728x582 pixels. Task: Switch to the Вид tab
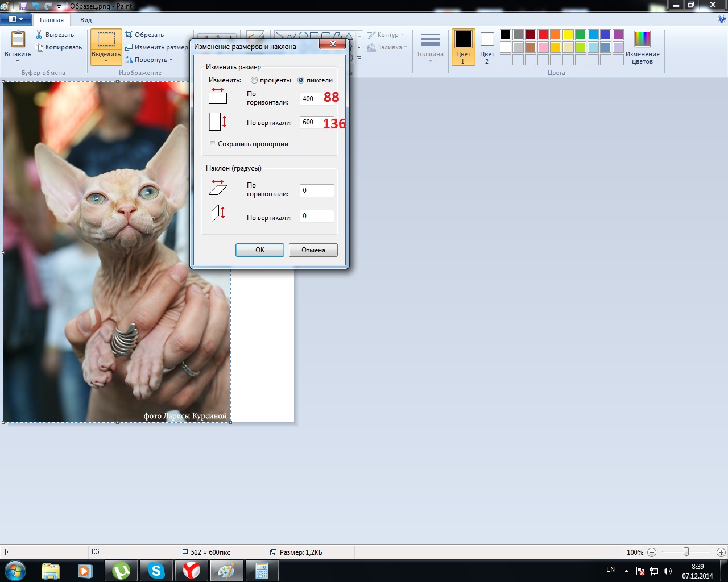point(86,20)
